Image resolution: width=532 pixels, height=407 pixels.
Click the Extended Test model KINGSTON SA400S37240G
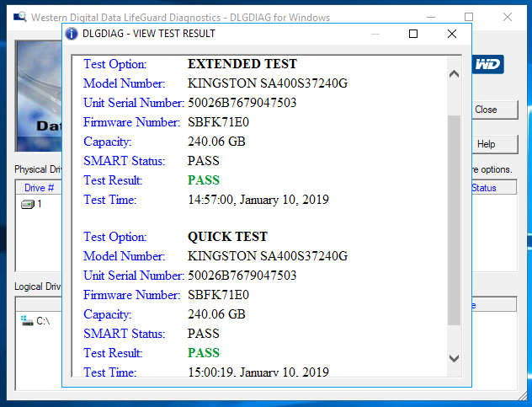268,83
